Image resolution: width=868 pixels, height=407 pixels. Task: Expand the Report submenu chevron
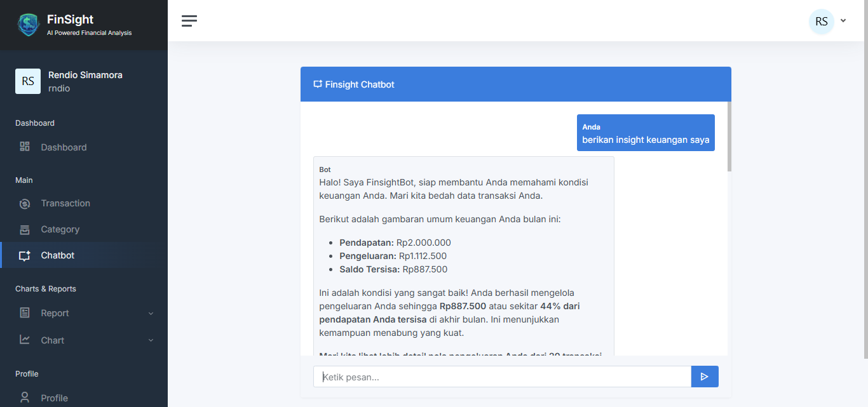click(151, 313)
